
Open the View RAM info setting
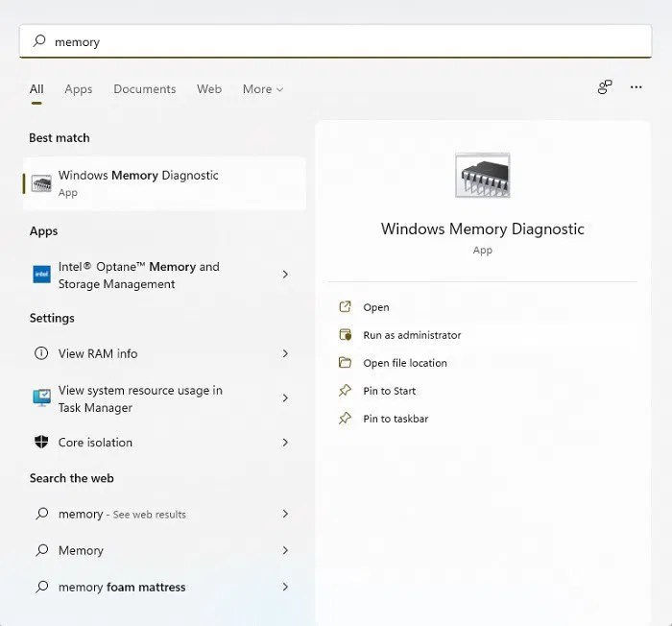[164, 353]
